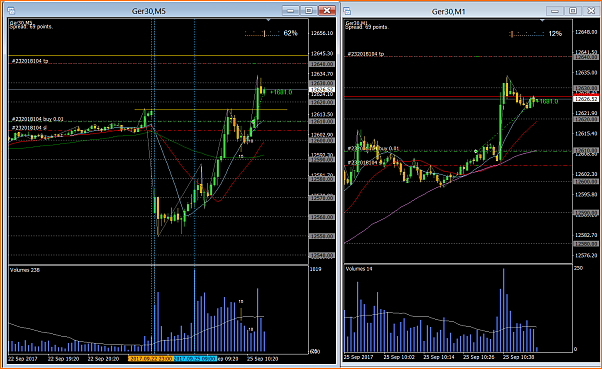Click the 12576.20 price label in M1
This screenshot has height=369, width=602.
pos(586,255)
